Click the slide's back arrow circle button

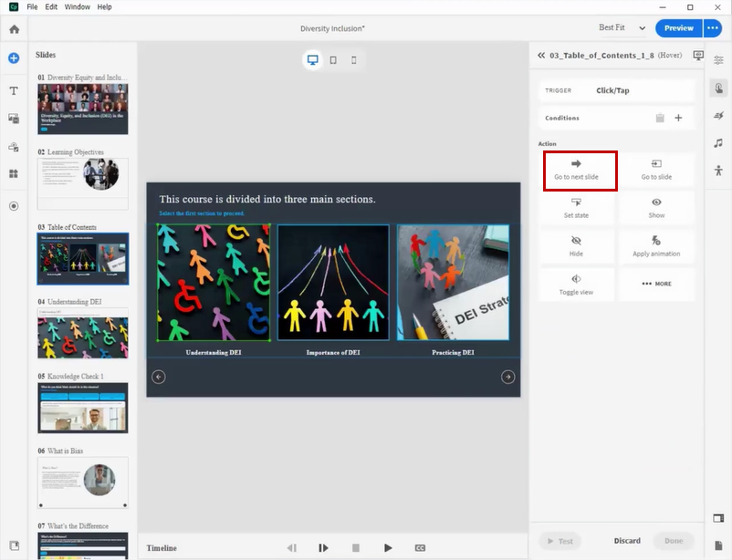pyautogui.click(x=159, y=377)
